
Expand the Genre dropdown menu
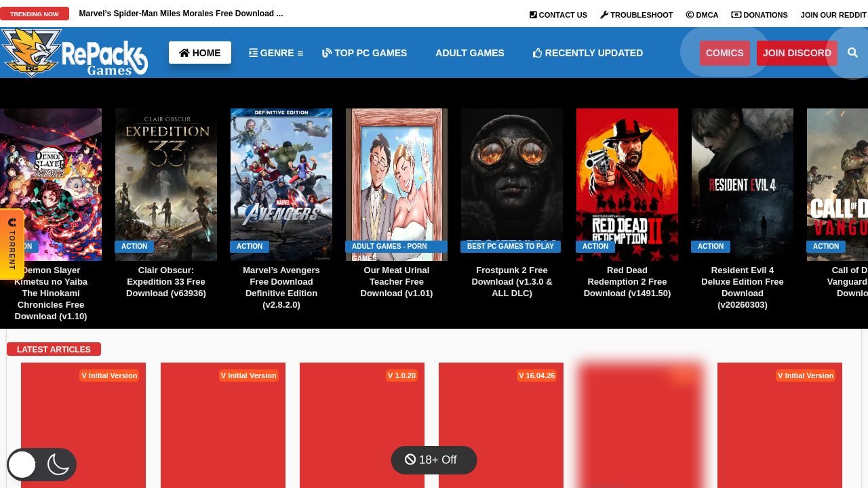coord(276,53)
